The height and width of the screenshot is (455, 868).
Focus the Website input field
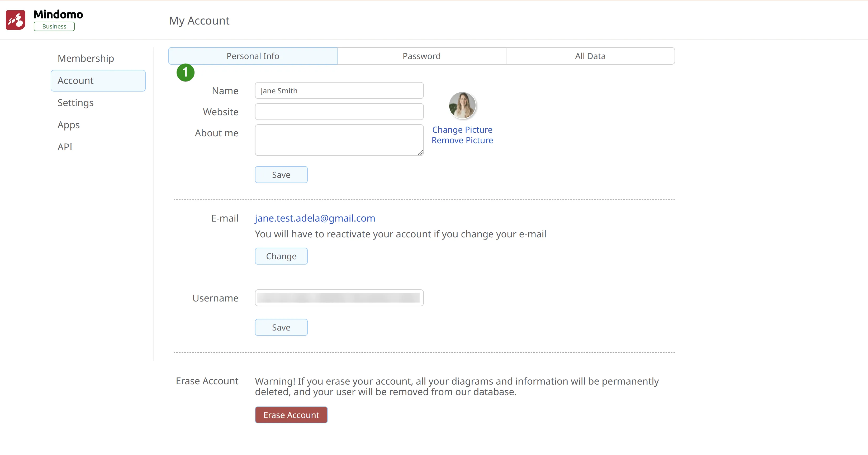pyautogui.click(x=339, y=112)
